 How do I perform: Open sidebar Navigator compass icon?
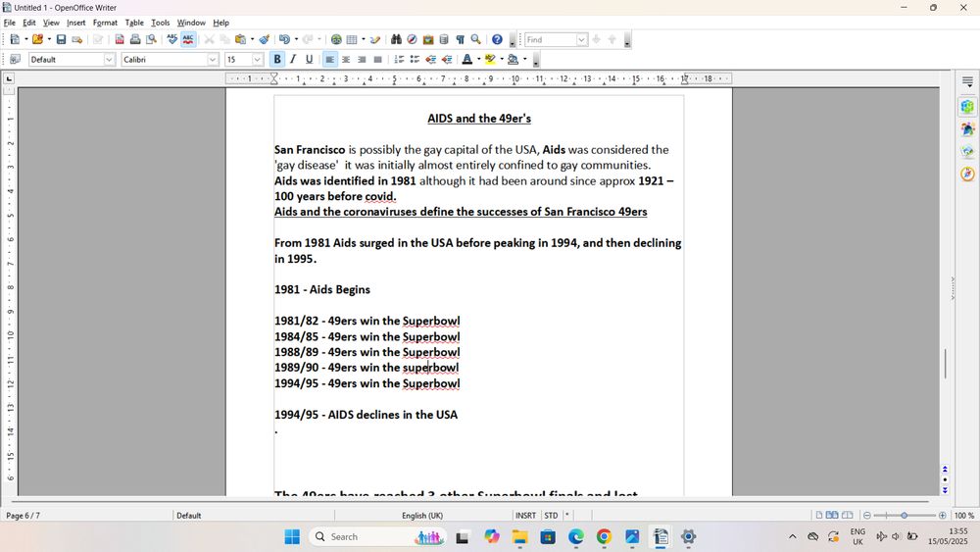pos(967,174)
